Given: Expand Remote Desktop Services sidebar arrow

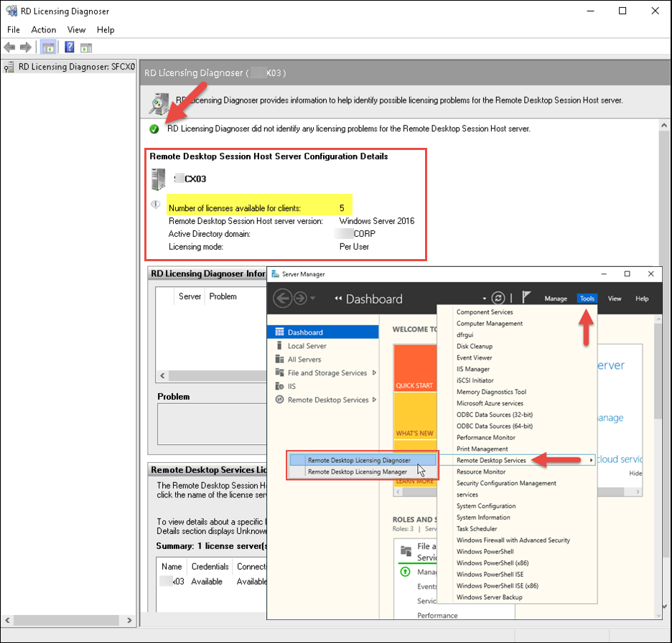Looking at the screenshot, I should point(374,400).
